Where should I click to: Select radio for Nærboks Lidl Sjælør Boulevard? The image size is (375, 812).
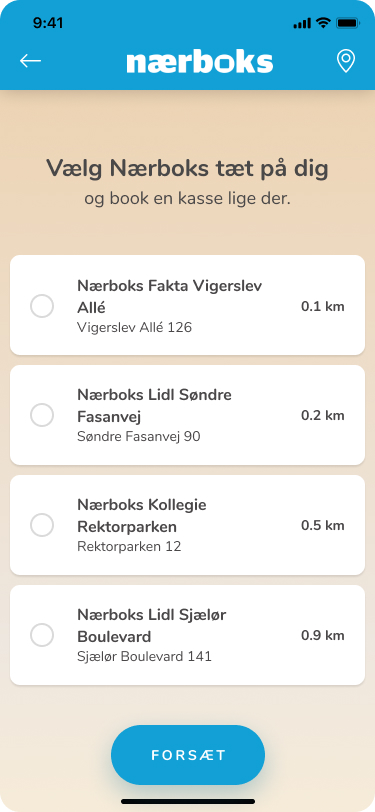[x=42, y=635]
